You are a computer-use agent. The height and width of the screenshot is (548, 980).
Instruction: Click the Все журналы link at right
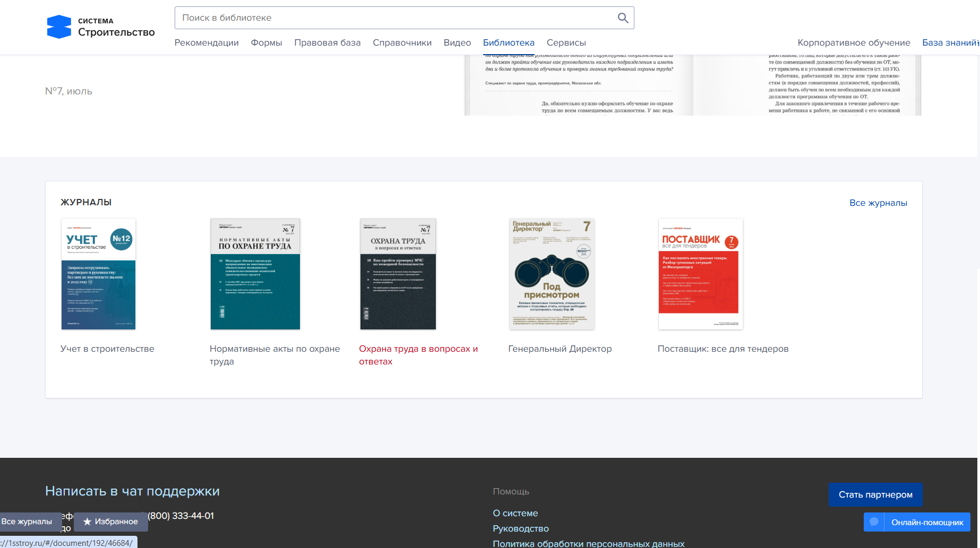point(878,203)
